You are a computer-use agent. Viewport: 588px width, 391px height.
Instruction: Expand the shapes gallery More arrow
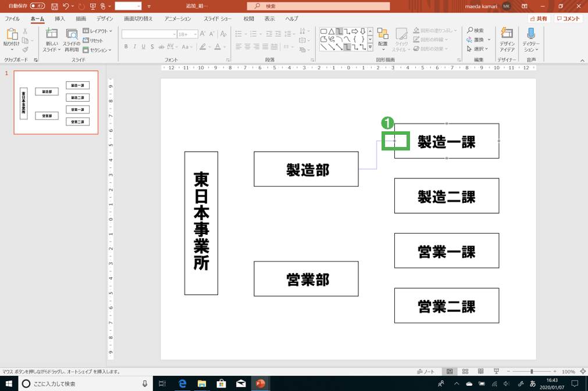pos(370,47)
